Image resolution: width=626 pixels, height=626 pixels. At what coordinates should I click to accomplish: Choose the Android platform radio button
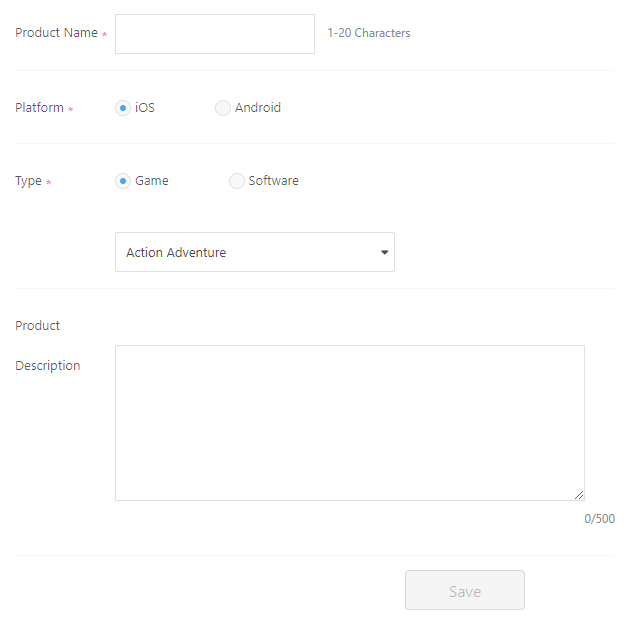coord(223,108)
